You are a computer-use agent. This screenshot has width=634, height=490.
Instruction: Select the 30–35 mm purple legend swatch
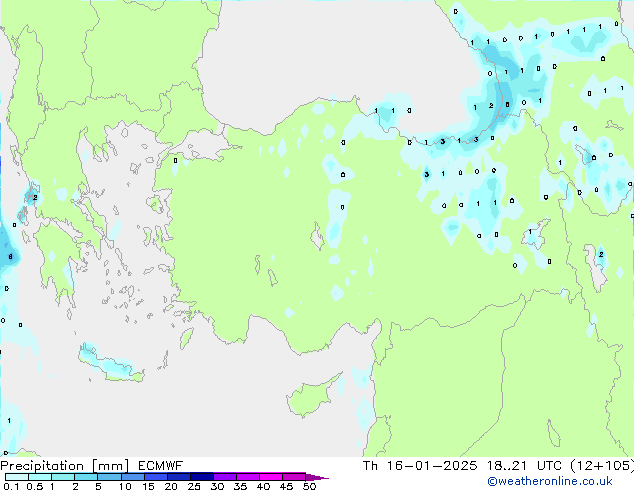click(225, 477)
